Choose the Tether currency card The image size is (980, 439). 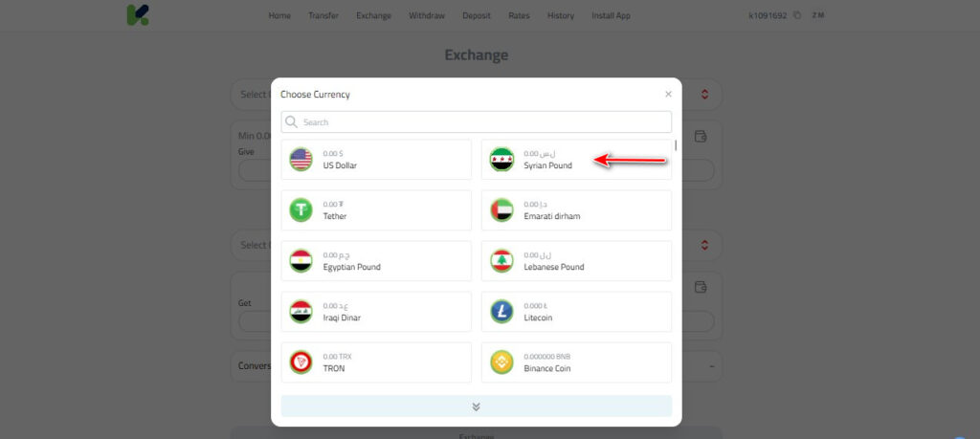[376, 209]
